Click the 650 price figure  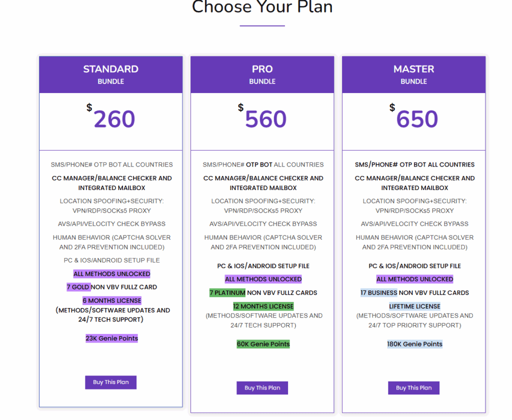[x=417, y=119]
